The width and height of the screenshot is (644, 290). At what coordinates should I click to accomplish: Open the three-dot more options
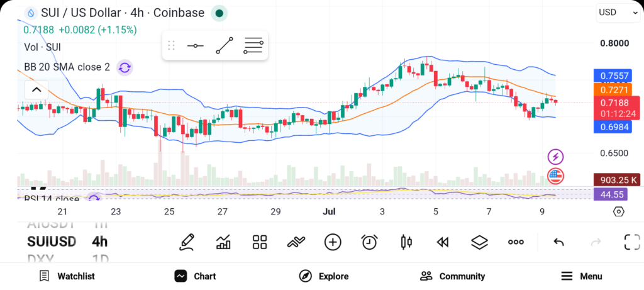(x=516, y=242)
